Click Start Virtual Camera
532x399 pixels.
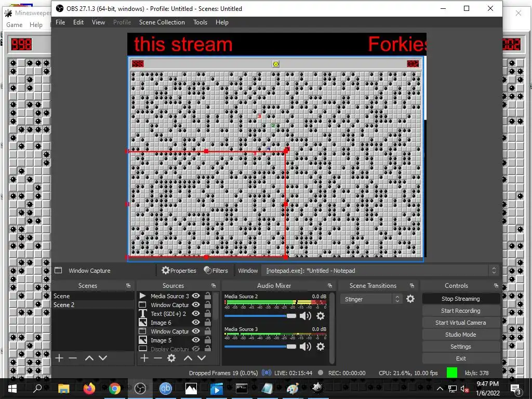click(x=461, y=323)
